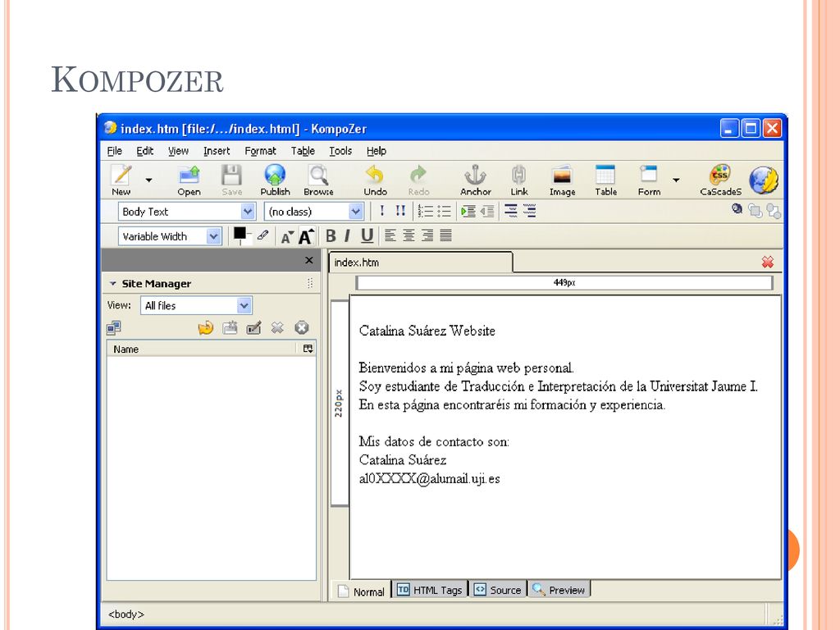Click the Save toolbar icon
840x630 pixels.
coord(231,175)
